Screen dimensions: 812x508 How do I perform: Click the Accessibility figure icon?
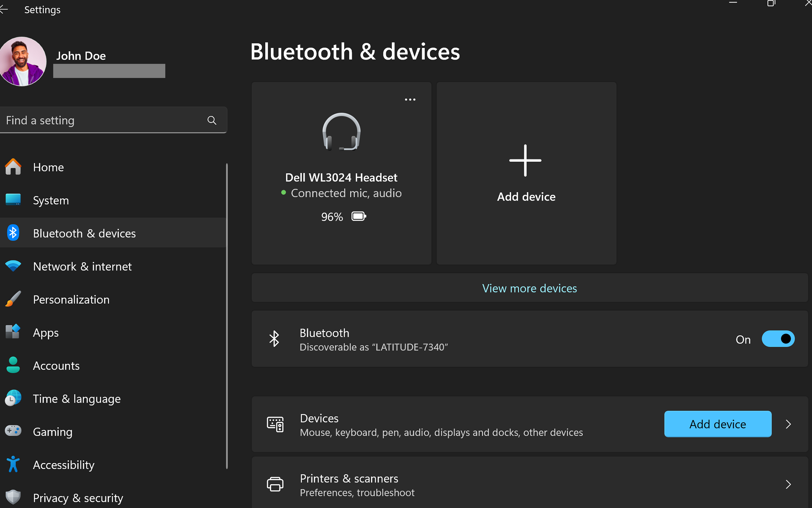[13, 464]
